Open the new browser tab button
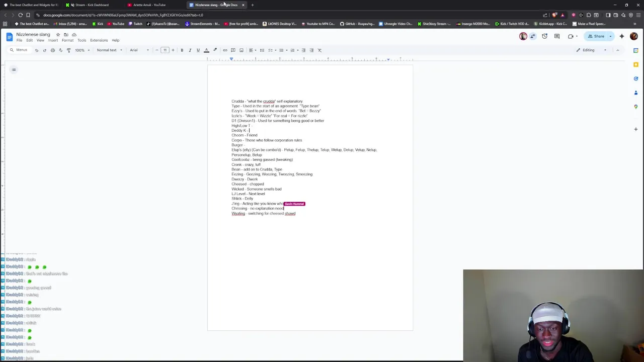This screenshot has height=362, width=644. point(253,5)
